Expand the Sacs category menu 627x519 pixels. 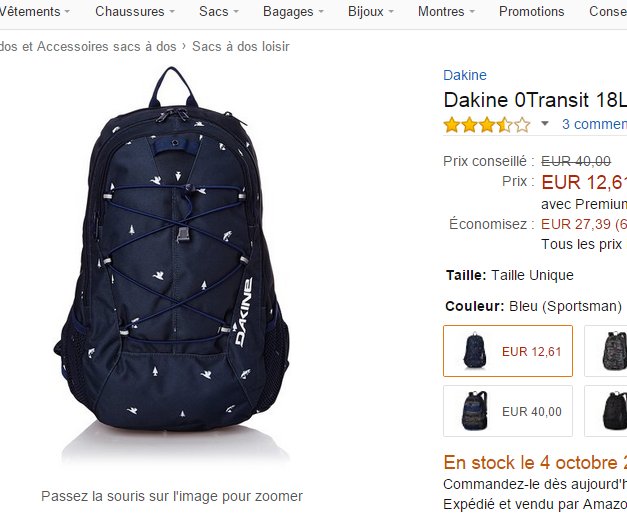pyautogui.click(x=219, y=12)
